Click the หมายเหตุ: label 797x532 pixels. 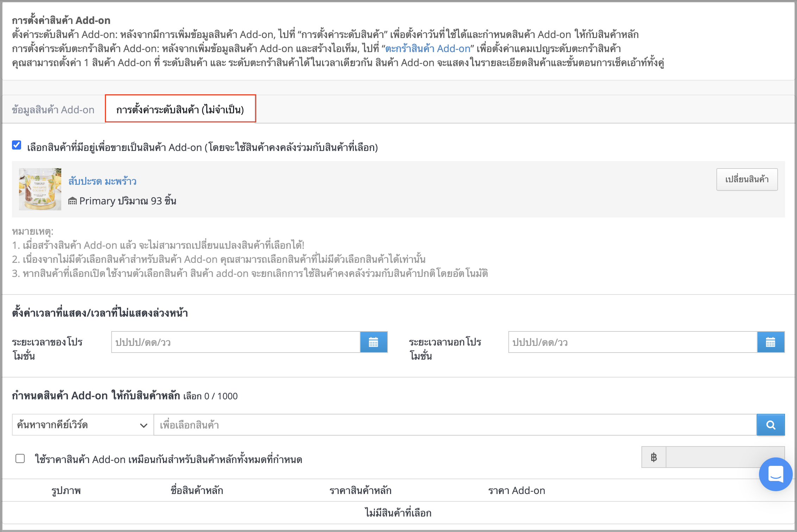pyautogui.click(x=33, y=231)
